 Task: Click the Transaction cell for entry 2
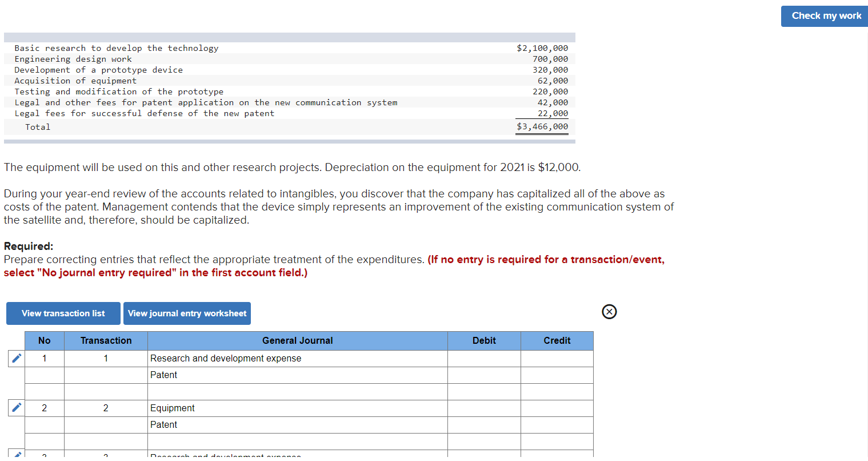coord(106,408)
